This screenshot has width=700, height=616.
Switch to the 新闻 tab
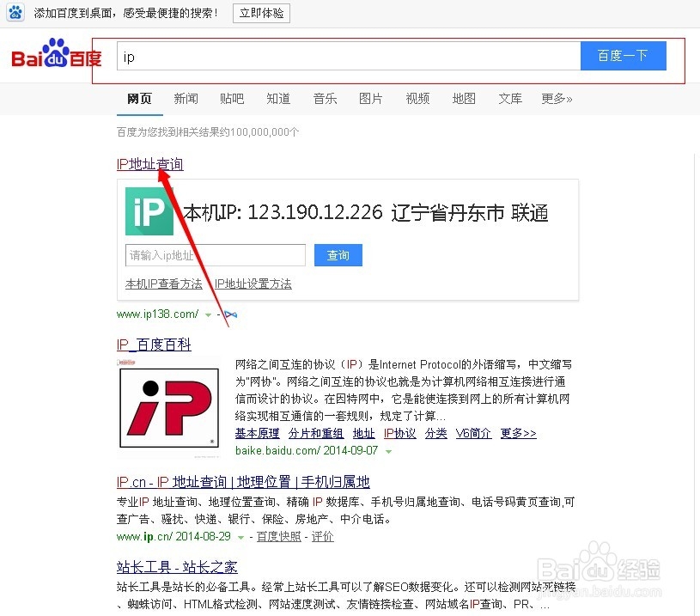point(186,99)
